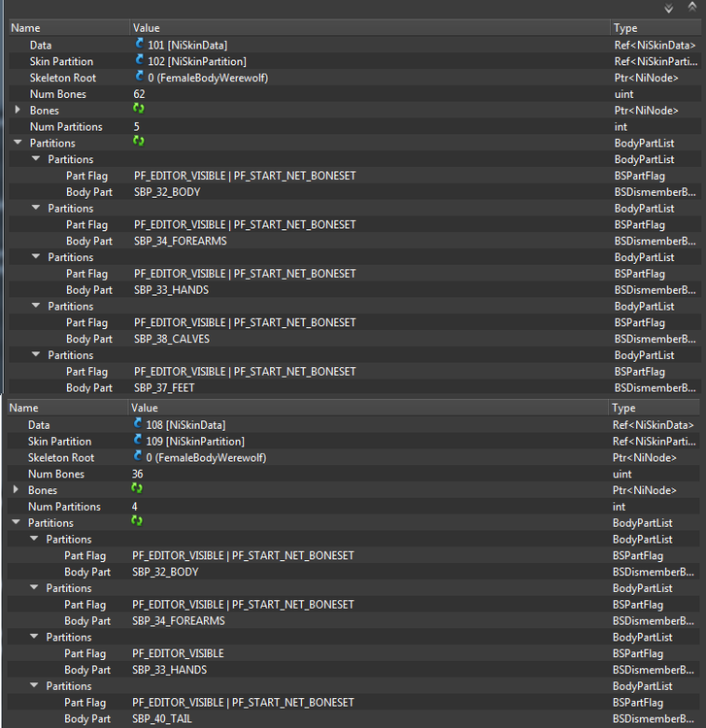Click refresh icon on lower panel top-level Partitions row
The width and height of the screenshot is (706, 728).
(x=137, y=521)
